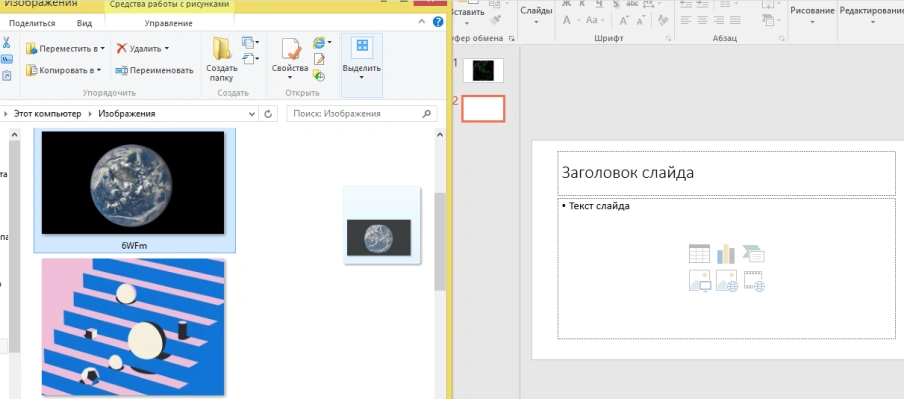Open the Управление ribbon tab

(168, 23)
